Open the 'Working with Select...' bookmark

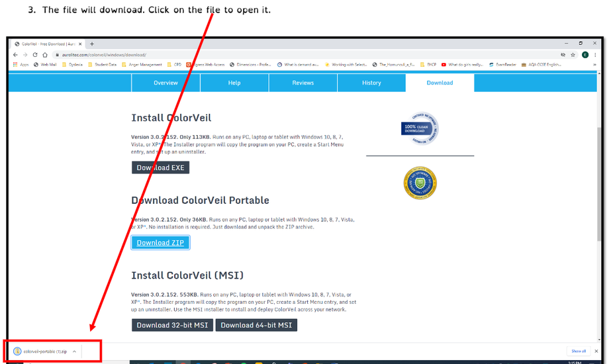(346, 64)
